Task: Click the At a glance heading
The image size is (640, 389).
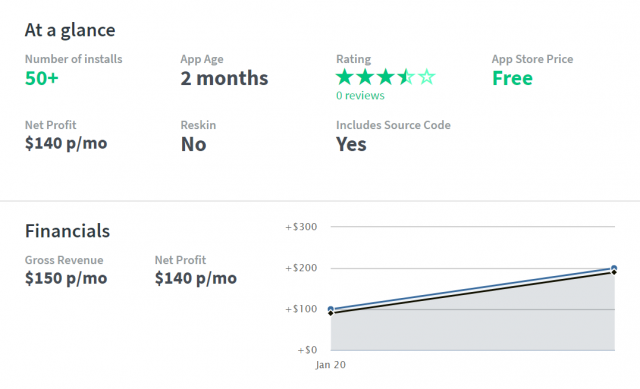Action: pyautogui.click(x=70, y=30)
